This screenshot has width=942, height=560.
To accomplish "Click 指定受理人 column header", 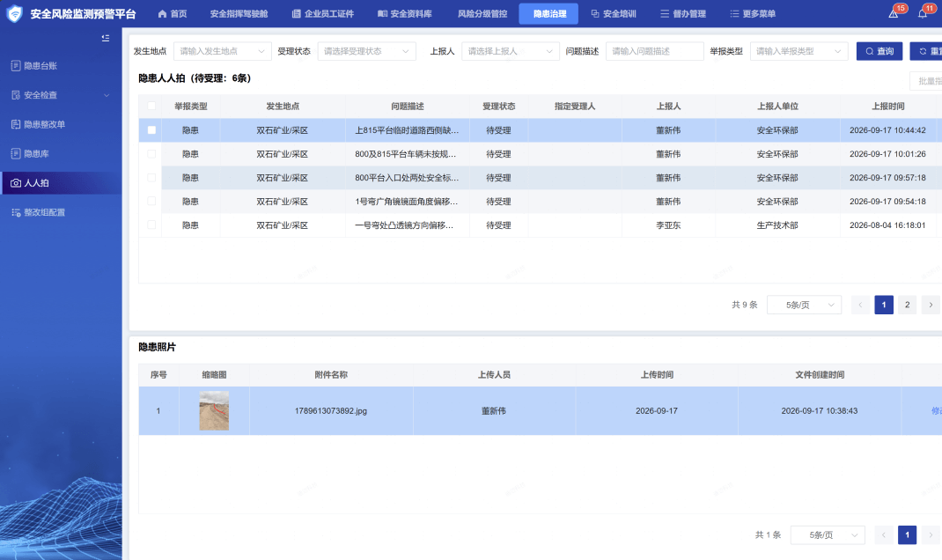I will (x=575, y=106).
